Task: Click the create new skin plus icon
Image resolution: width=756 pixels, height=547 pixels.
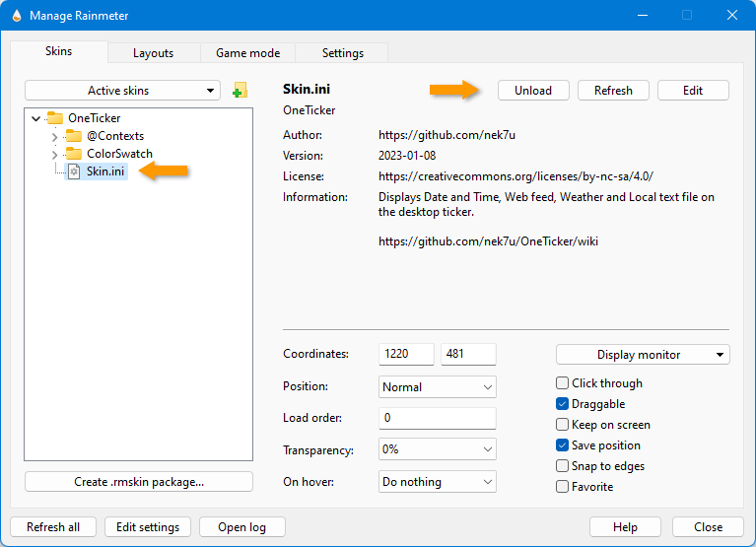Action: (240, 90)
